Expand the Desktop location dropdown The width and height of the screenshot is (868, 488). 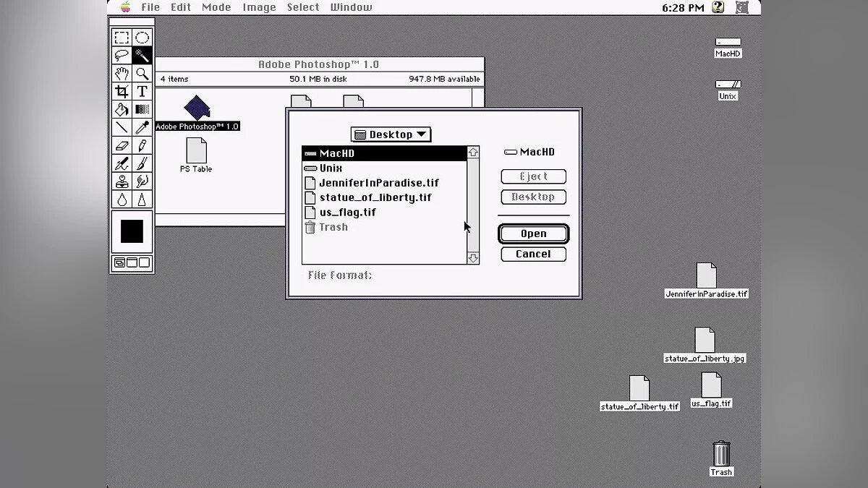coord(391,134)
